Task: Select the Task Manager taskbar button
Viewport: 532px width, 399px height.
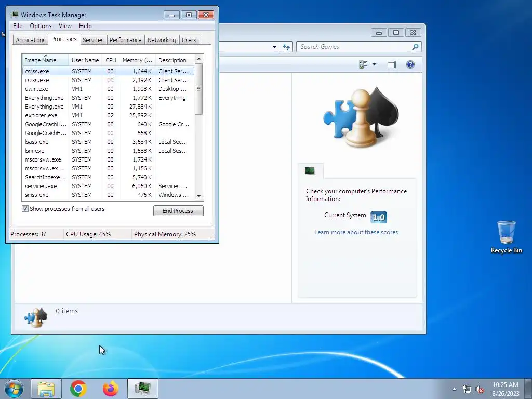Action: pyautogui.click(x=143, y=389)
